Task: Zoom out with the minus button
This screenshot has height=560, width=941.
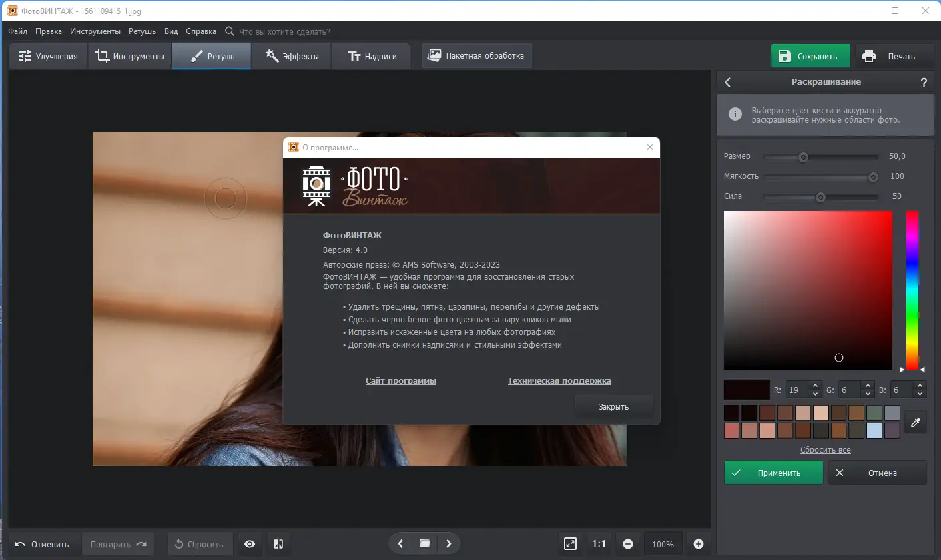Action: click(x=628, y=544)
